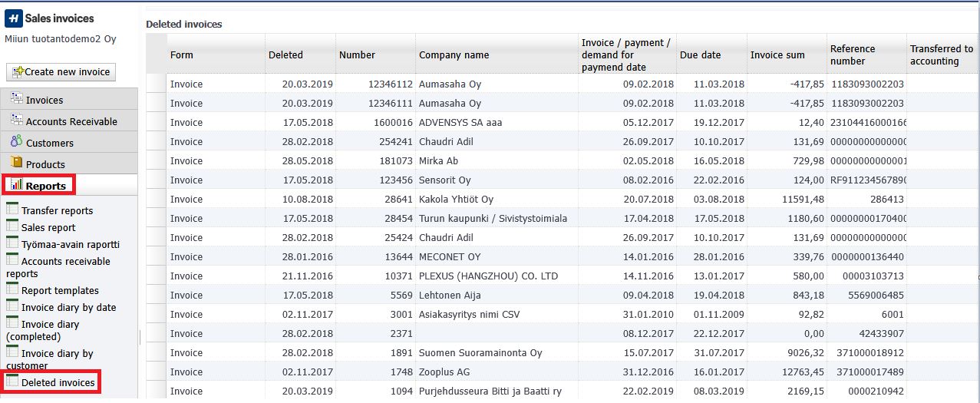Click the Deleted invoices table icon
Viewport: 980px width, 403px height.
[12, 381]
